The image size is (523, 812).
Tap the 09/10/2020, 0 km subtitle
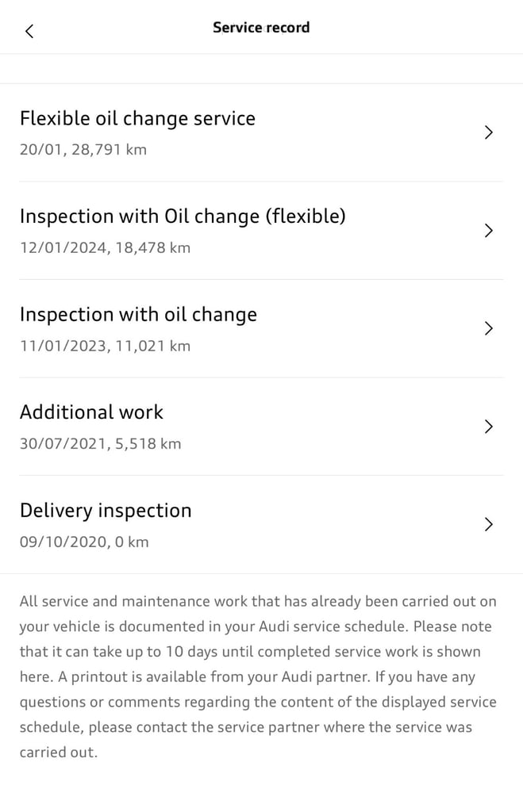(x=84, y=542)
